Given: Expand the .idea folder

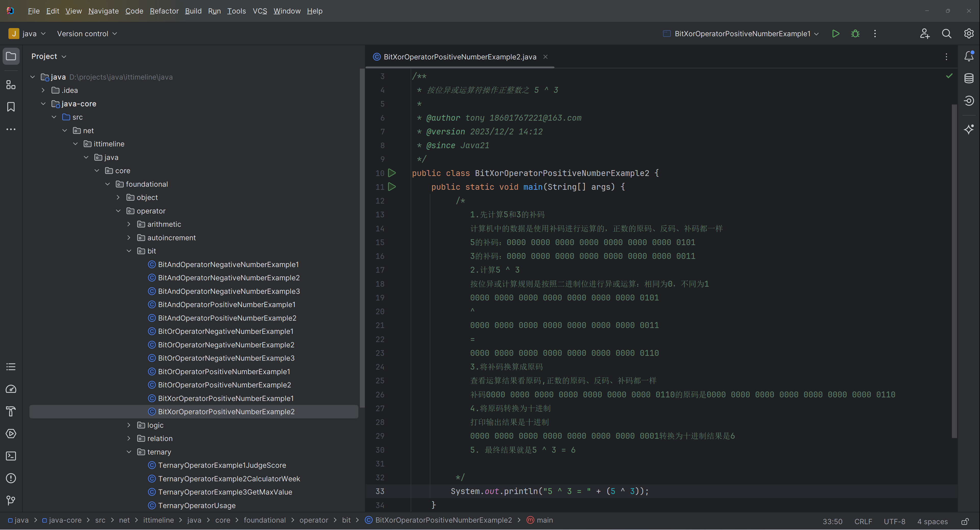Looking at the screenshot, I should pyautogui.click(x=43, y=90).
